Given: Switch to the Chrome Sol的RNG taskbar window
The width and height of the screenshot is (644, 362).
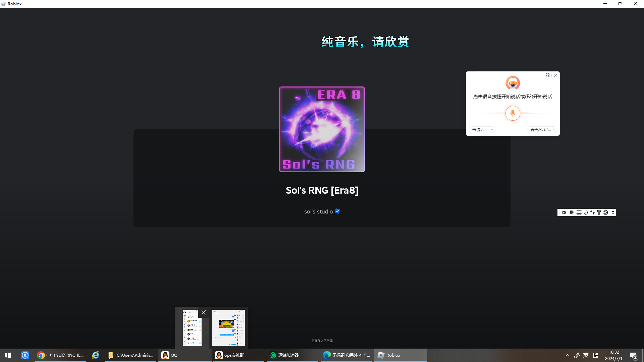Looking at the screenshot, I should point(61,355).
